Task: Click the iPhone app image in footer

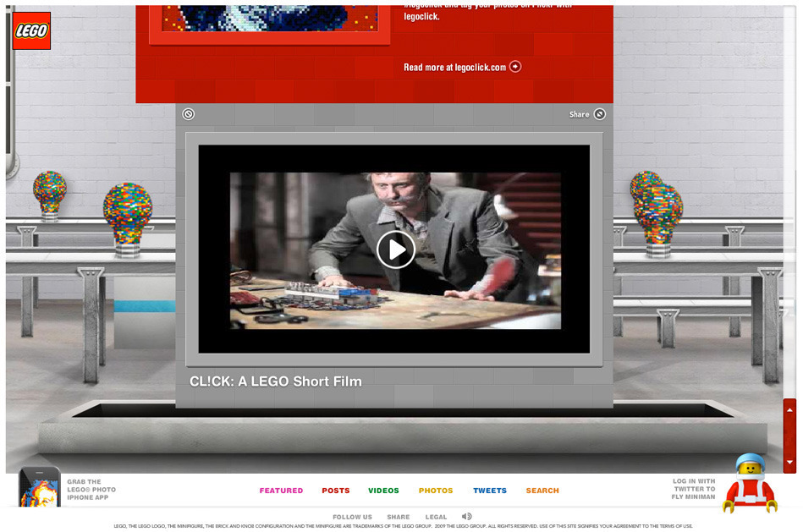Action: click(40, 487)
